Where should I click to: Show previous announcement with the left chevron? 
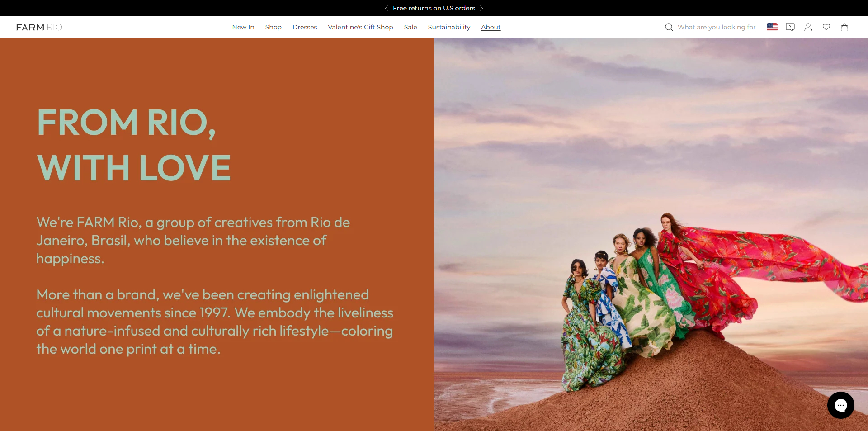387,8
